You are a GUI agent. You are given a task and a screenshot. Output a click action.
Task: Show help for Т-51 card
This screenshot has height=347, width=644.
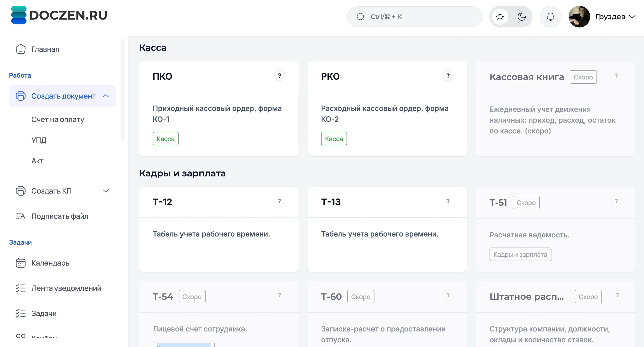pos(616,201)
